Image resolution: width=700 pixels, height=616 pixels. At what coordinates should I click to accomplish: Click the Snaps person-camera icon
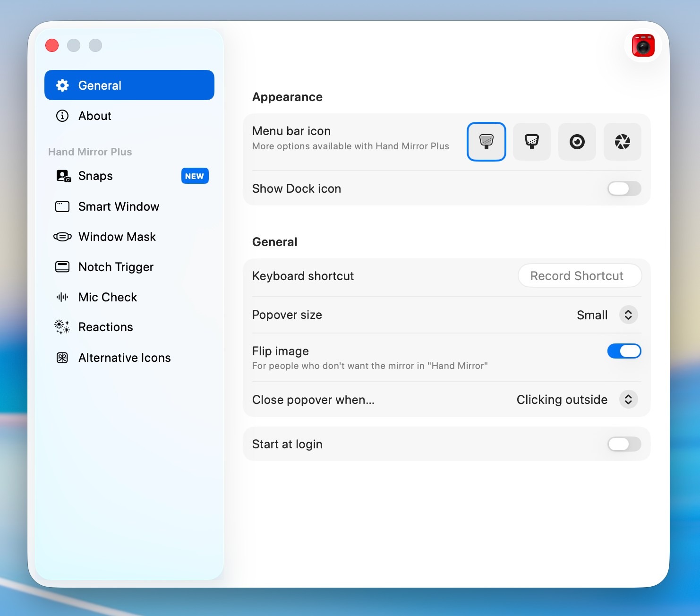coord(63,176)
